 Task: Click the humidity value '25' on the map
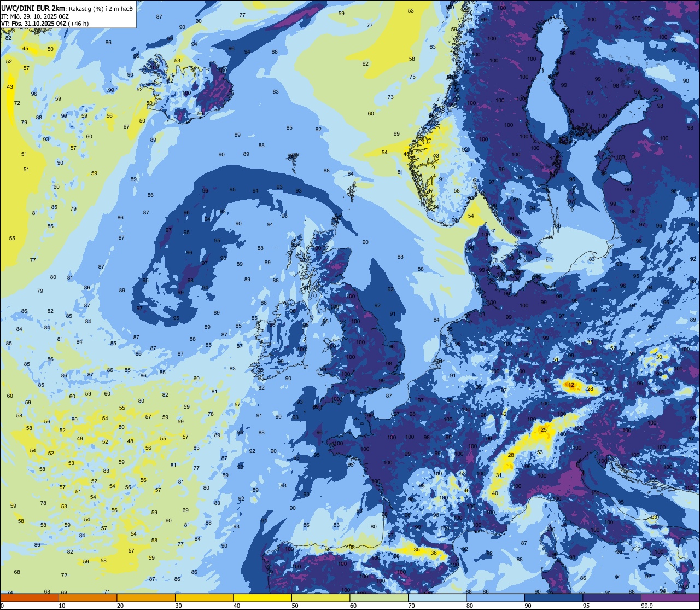544,429
